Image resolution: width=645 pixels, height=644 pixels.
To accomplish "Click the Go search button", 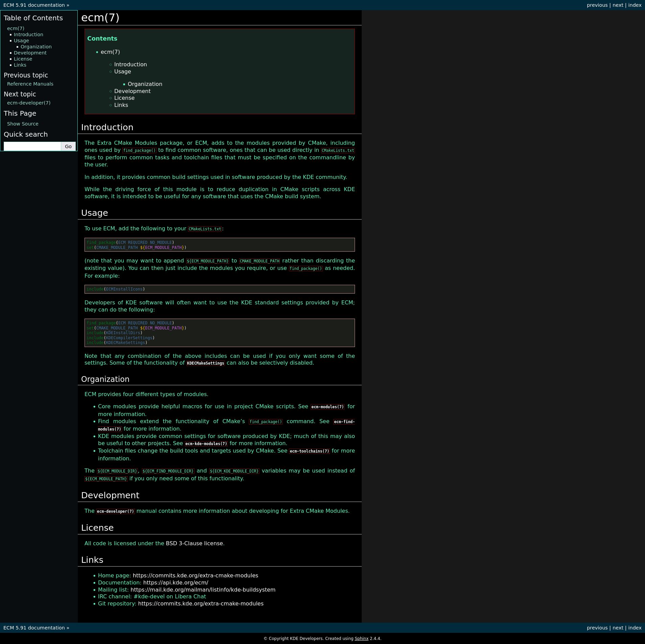I will [x=68, y=146].
